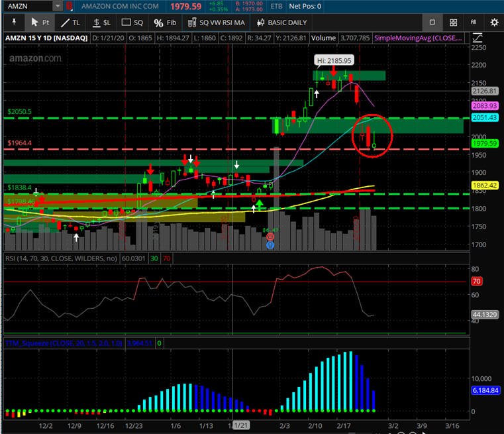Click the pin icon in the drawing toolbar
This screenshot has height=434, width=504.
coord(14,22)
